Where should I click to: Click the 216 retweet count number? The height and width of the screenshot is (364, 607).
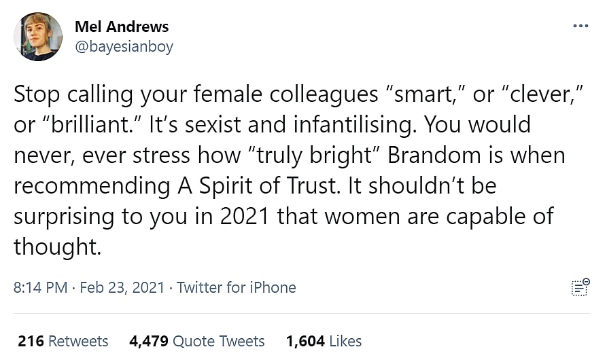pos(31,341)
